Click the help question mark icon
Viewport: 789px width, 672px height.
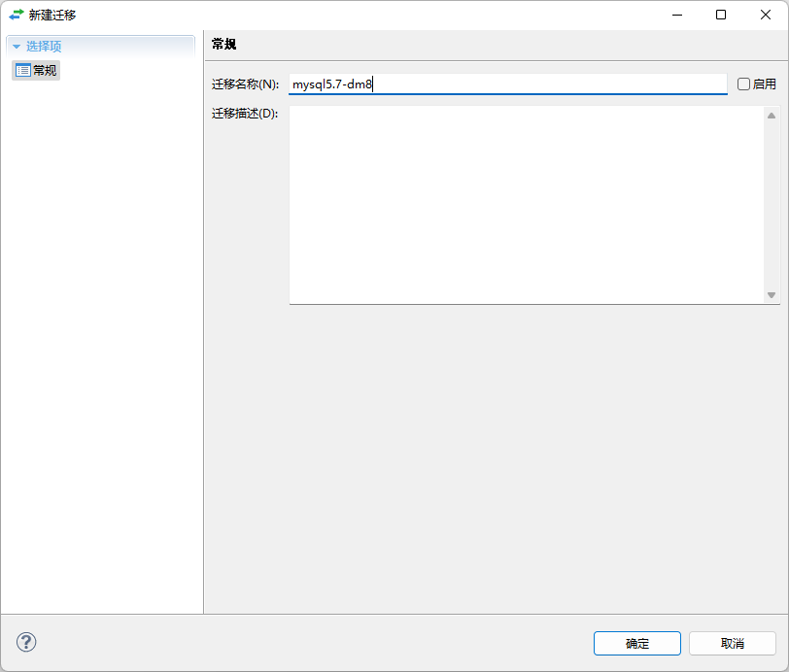pos(26,642)
